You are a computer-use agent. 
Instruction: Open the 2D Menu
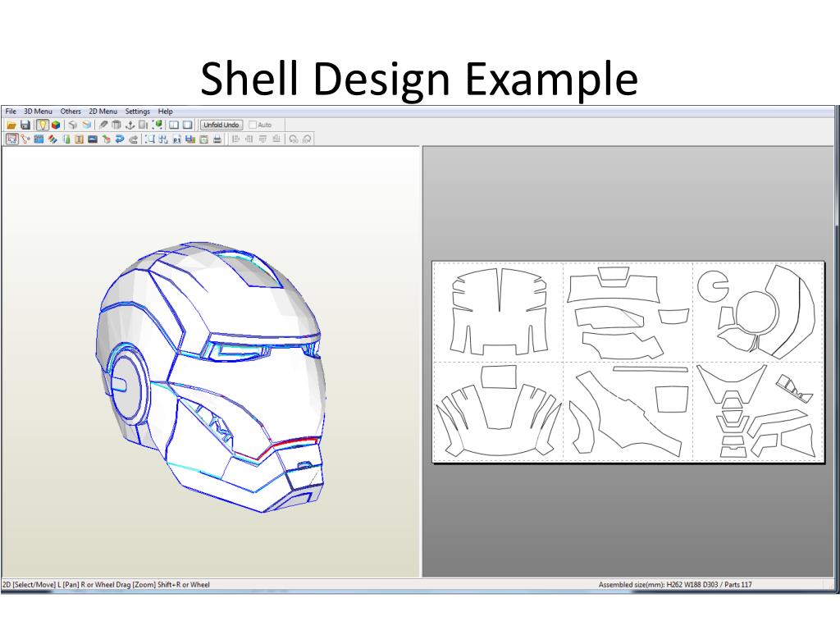pos(103,112)
